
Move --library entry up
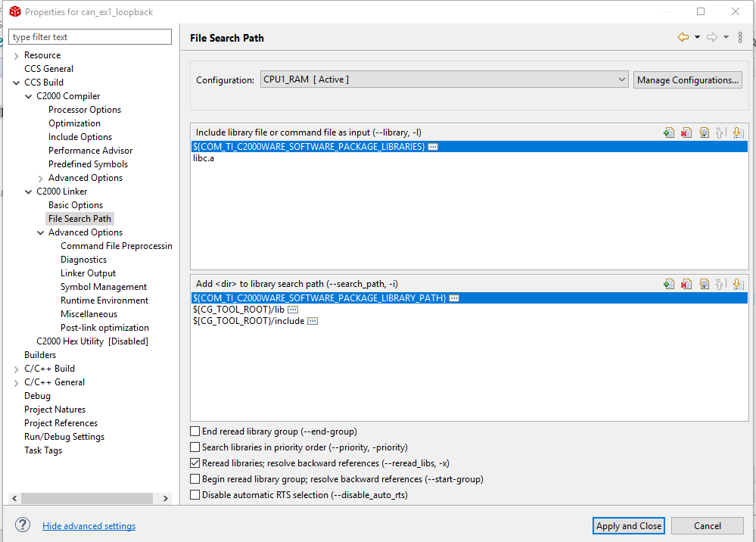[720, 132]
